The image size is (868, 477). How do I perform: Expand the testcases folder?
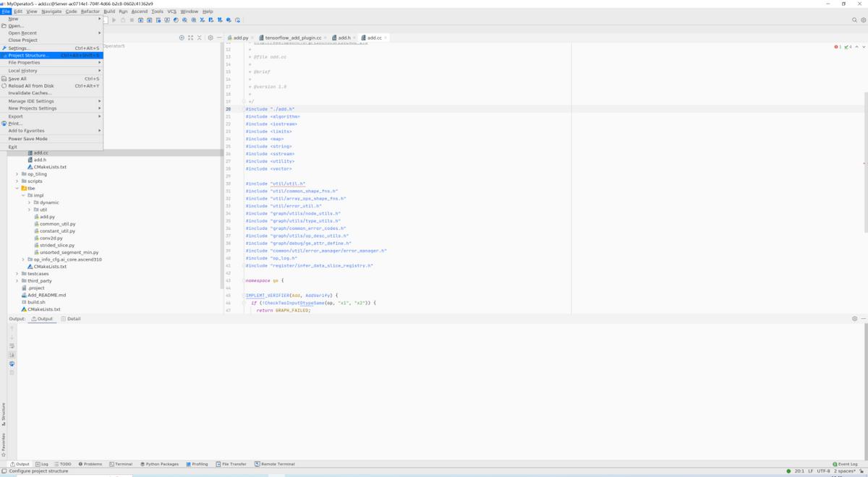tap(17, 274)
